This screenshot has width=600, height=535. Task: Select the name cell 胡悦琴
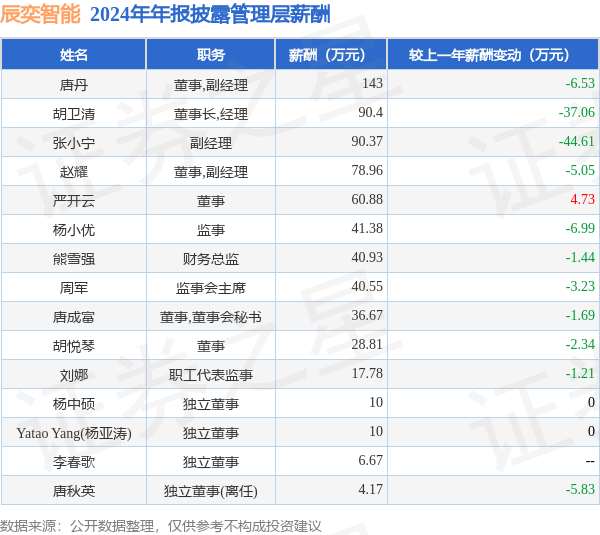pyautogui.click(x=74, y=346)
